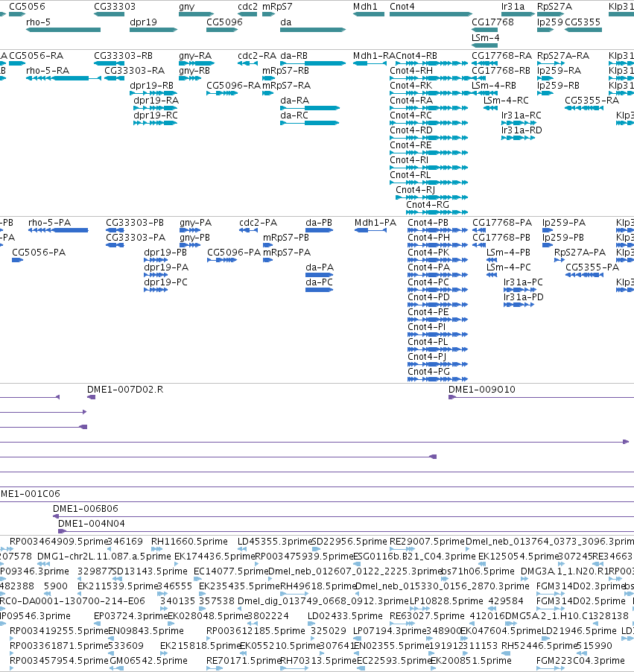This screenshot has width=634, height=672.
Task: Open the CG5355 gene label
Action: click(583, 22)
